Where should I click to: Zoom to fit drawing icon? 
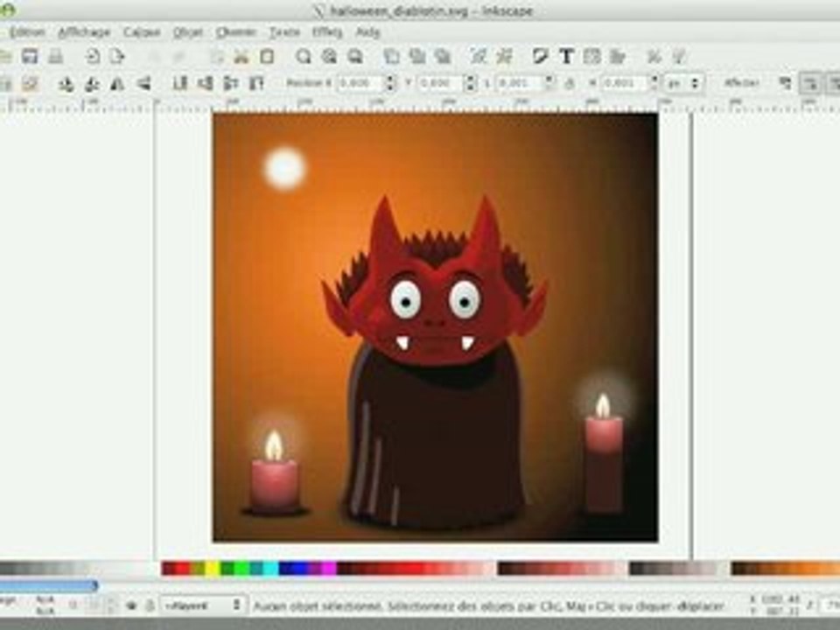tap(330, 56)
